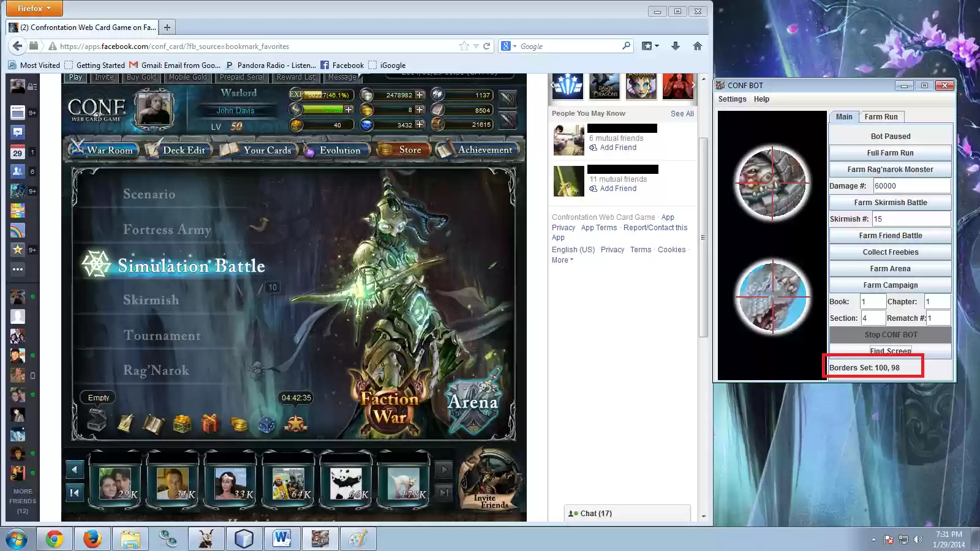Screen dimensions: 980x551
Task: Toggle the upper speaker mute icon in game
Action: pos(507,98)
